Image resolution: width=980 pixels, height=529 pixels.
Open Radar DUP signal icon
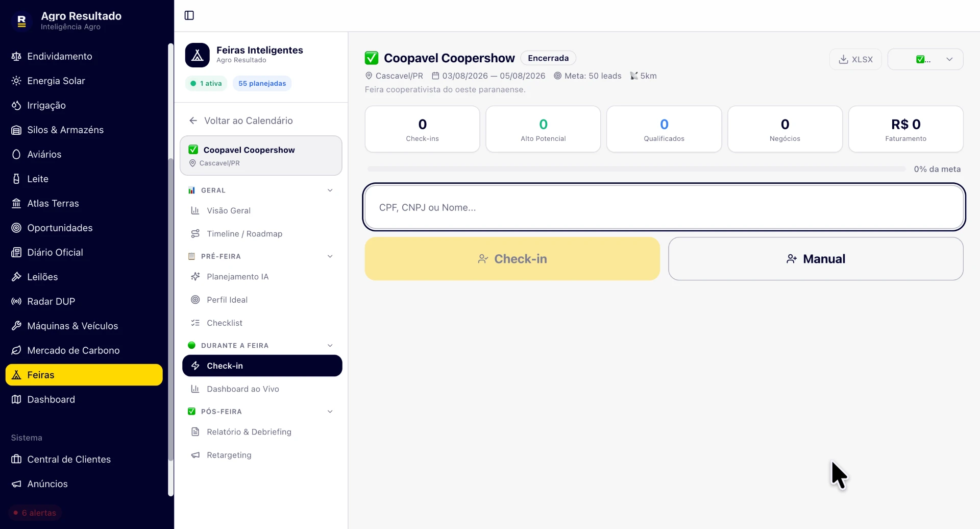tap(16, 301)
